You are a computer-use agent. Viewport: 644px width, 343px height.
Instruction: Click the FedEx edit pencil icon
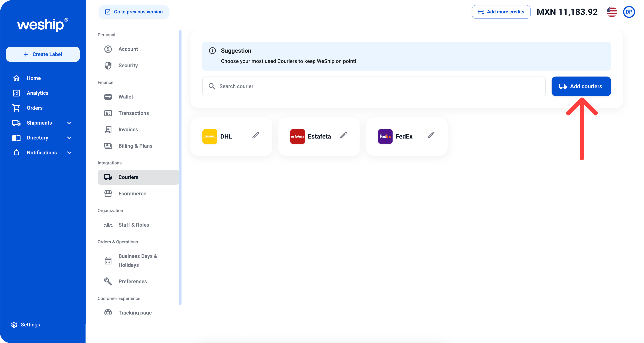431,135
